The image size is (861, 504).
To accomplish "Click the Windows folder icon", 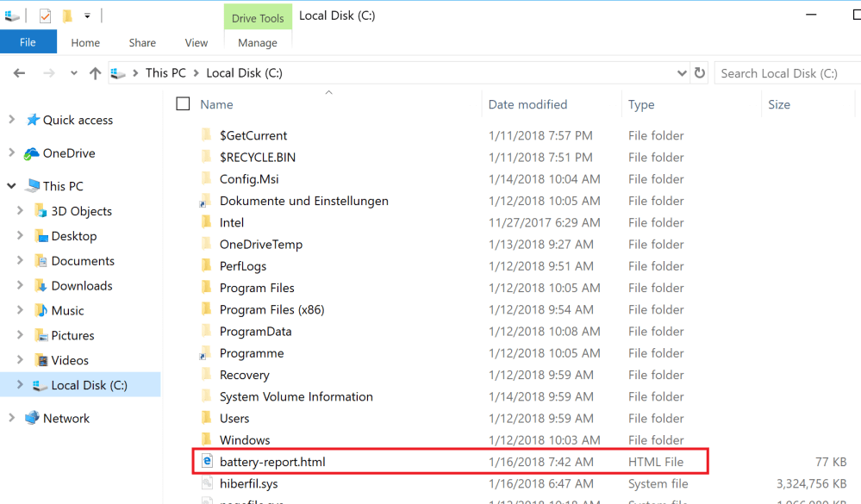I will pyautogui.click(x=206, y=440).
